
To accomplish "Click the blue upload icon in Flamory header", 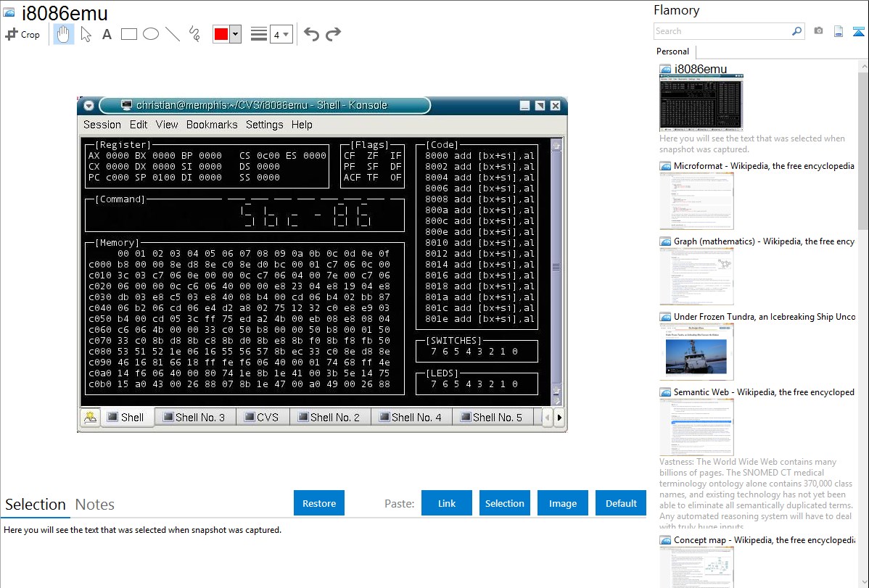I will [858, 31].
